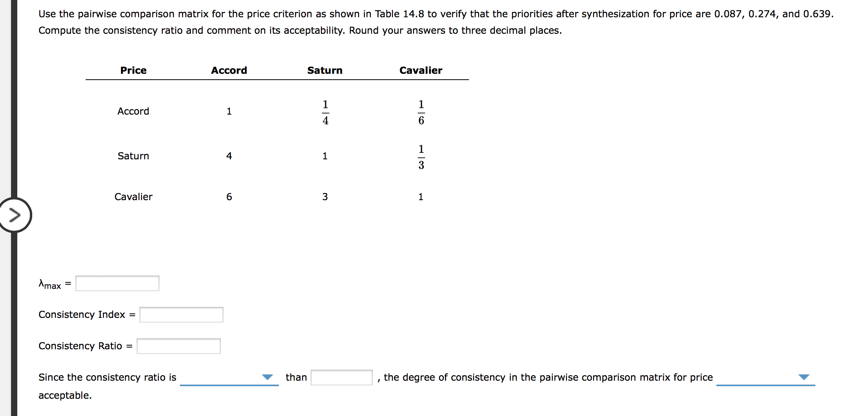Image resolution: width=868 pixels, height=416 pixels.
Task: Click the Saturn column header
Action: pos(325,70)
